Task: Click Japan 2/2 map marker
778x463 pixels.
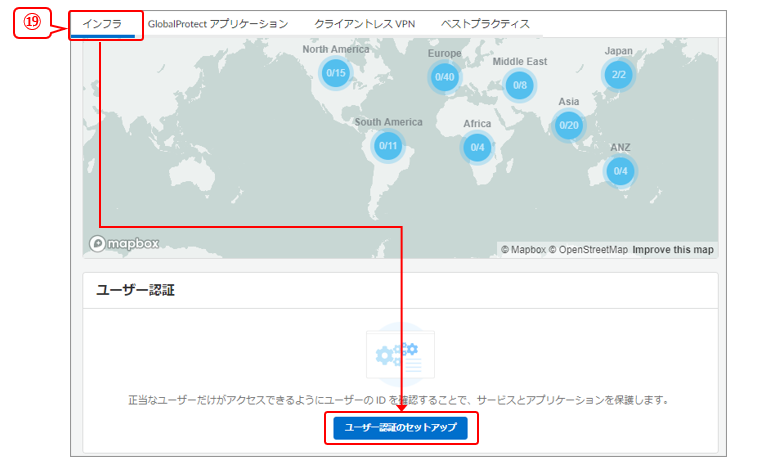Action: point(618,75)
